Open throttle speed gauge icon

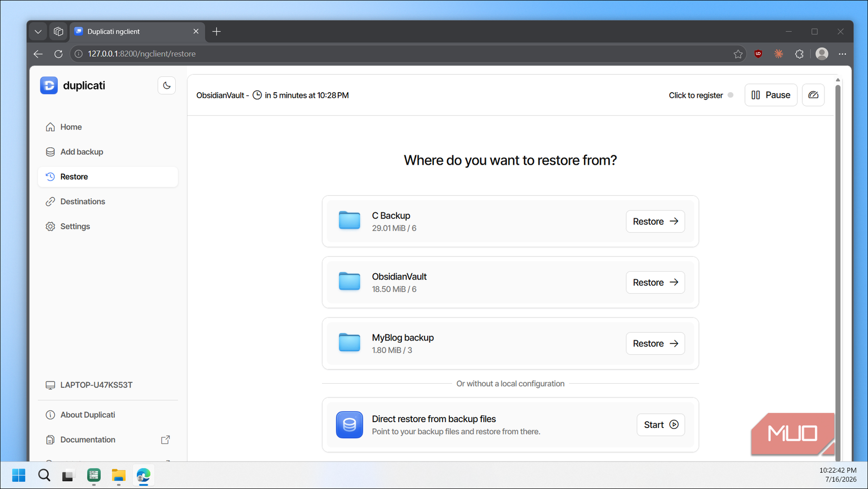[813, 95]
